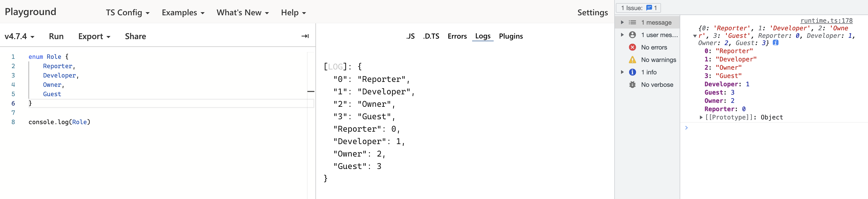
Task: Select the No verbose filter row
Action: (647, 85)
